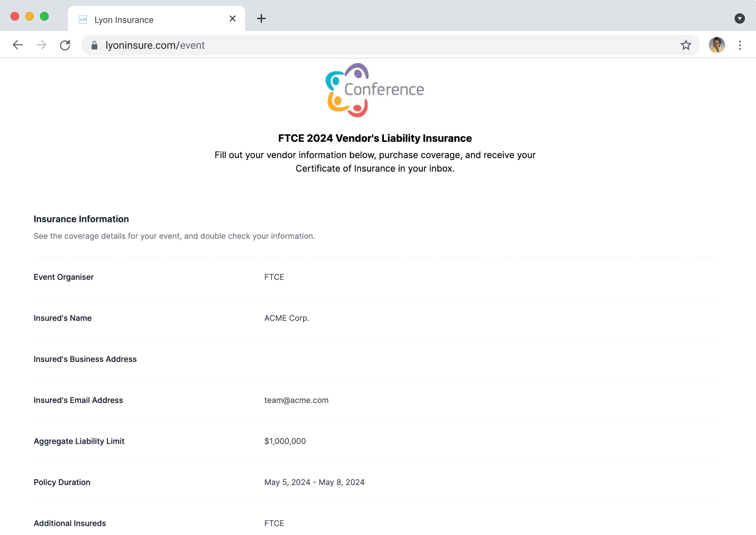Close the Lyon Insurance tab
Viewport: 756px width, 535px height.
(x=233, y=18)
